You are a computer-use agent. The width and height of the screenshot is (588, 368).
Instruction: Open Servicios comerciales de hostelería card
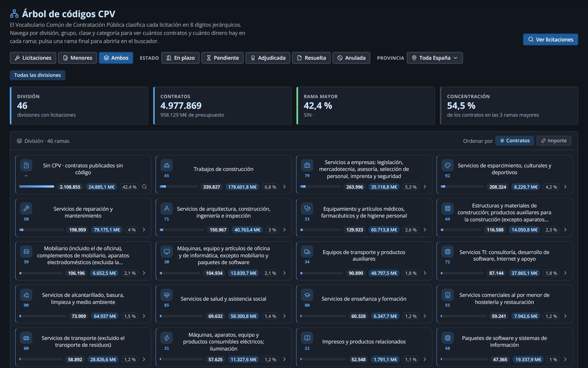tap(504, 304)
